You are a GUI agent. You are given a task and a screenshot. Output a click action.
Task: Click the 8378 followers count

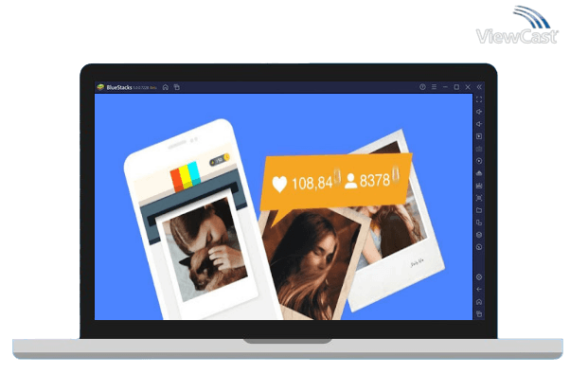[374, 180]
